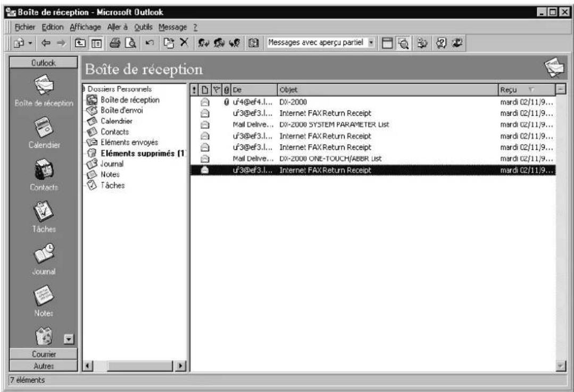574x392 pixels.
Task: Click the Autres group button
Action: pyautogui.click(x=44, y=365)
